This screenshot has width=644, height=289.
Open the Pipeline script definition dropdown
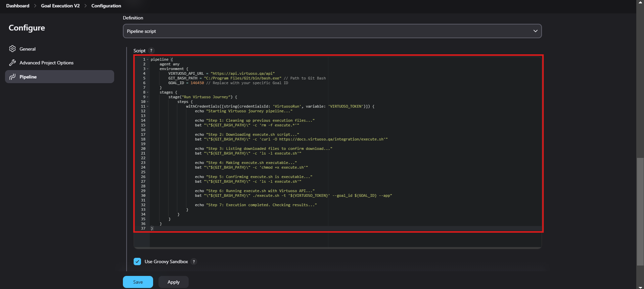coord(332,31)
